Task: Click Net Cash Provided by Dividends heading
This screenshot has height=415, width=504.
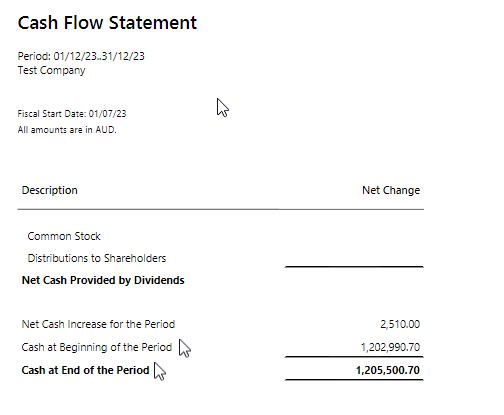Action: tap(103, 280)
